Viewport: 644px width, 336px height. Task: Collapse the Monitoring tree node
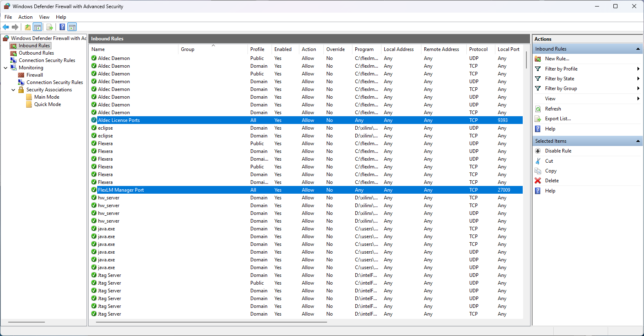pos(5,68)
